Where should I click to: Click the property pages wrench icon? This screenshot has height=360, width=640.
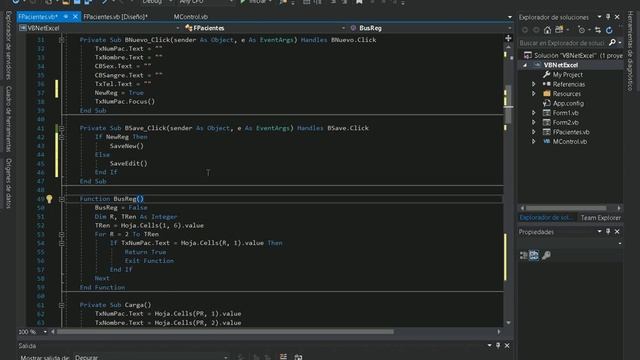(546, 255)
